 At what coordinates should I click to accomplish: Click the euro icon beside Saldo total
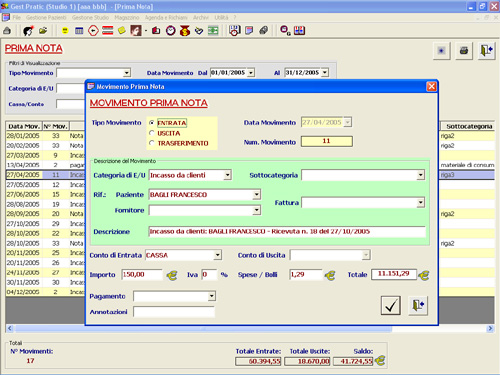click(380, 361)
